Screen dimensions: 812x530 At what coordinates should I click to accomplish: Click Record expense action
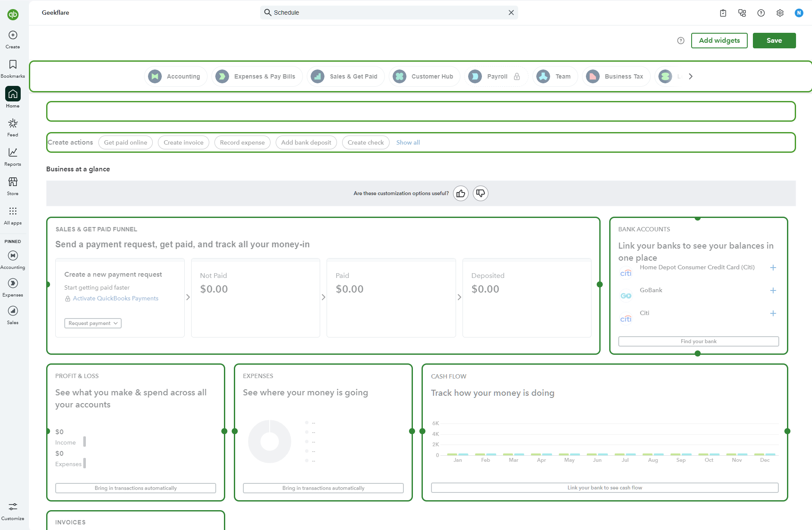(242, 142)
